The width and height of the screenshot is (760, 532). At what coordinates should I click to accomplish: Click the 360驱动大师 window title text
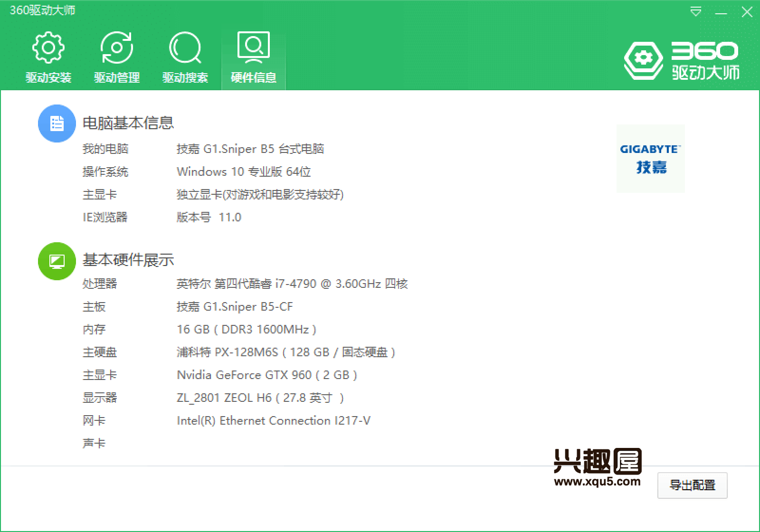click(42, 10)
